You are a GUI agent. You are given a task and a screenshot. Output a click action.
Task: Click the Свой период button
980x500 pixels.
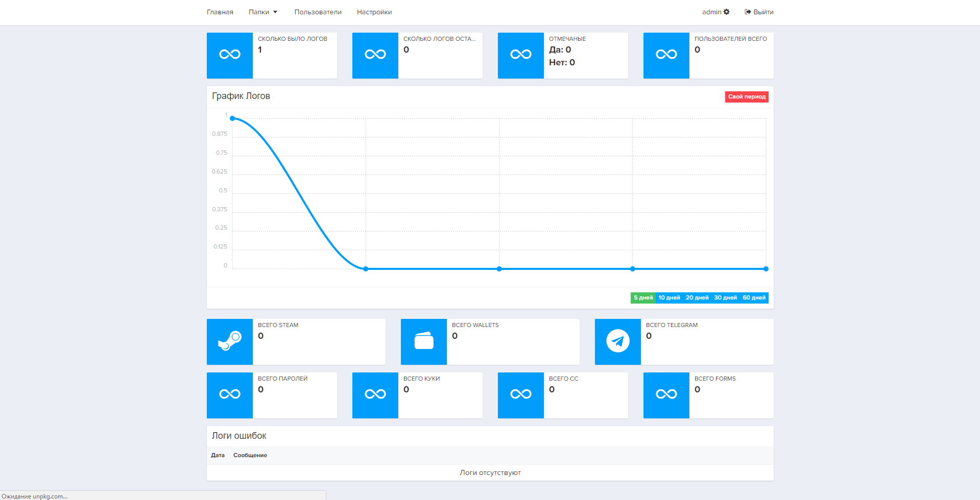(x=747, y=97)
